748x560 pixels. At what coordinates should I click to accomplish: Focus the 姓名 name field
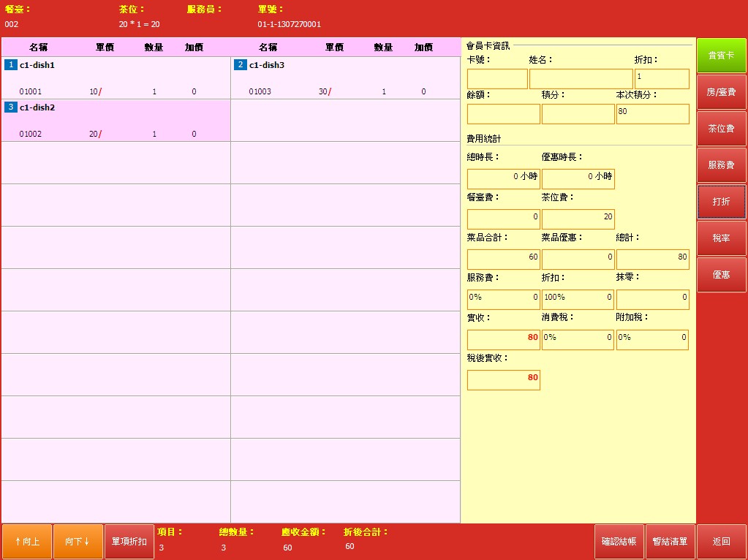click(x=581, y=79)
